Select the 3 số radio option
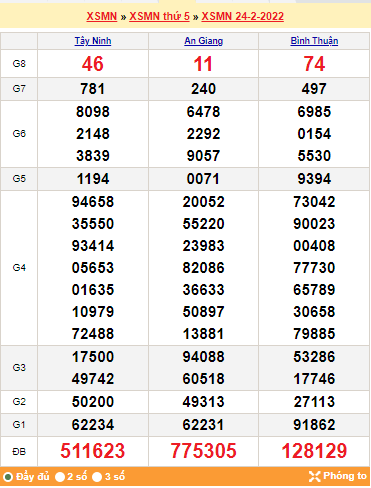 (x=97, y=477)
